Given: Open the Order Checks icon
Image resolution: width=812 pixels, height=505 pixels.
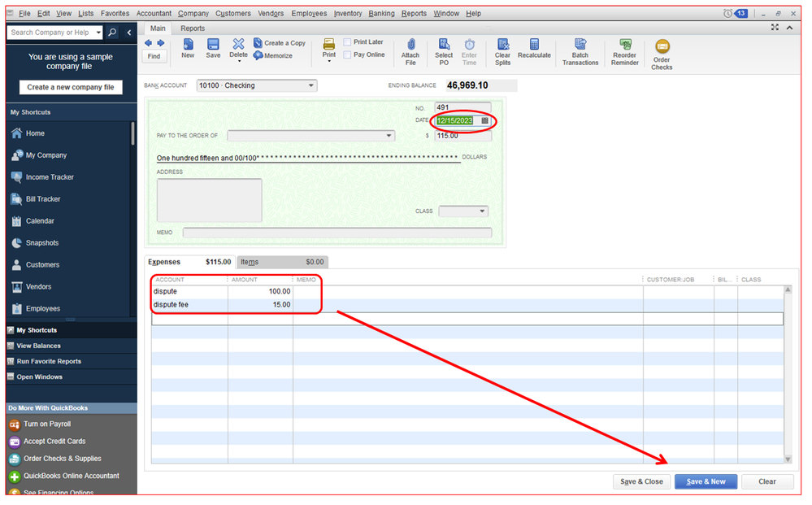Looking at the screenshot, I should 662,47.
